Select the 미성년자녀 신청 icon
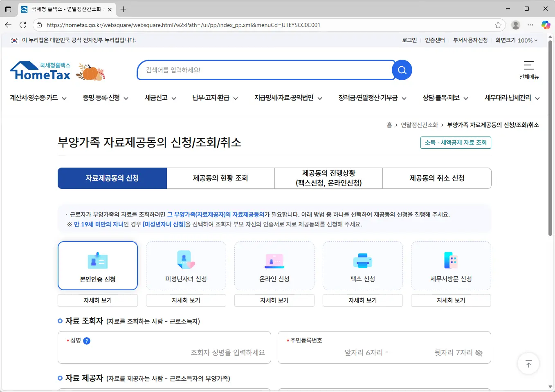This screenshot has width=555, height=392. click(186, 261)
